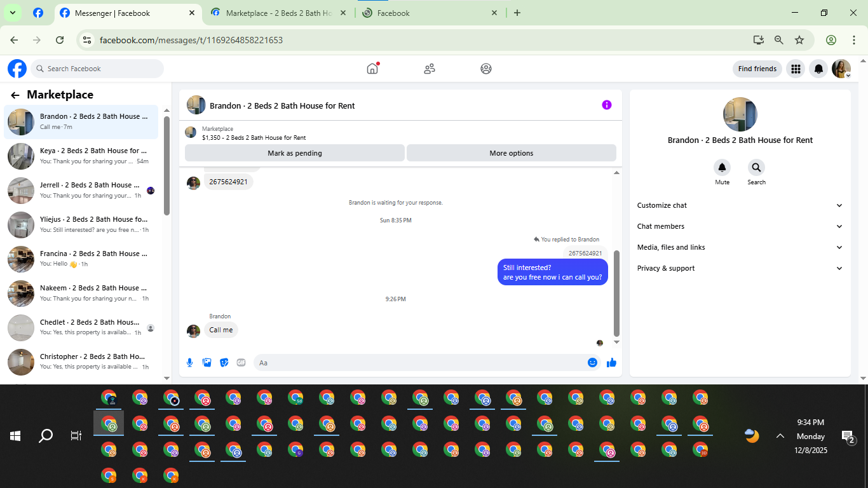Open the Brandon conversation in the list

(x=81, y=121)
